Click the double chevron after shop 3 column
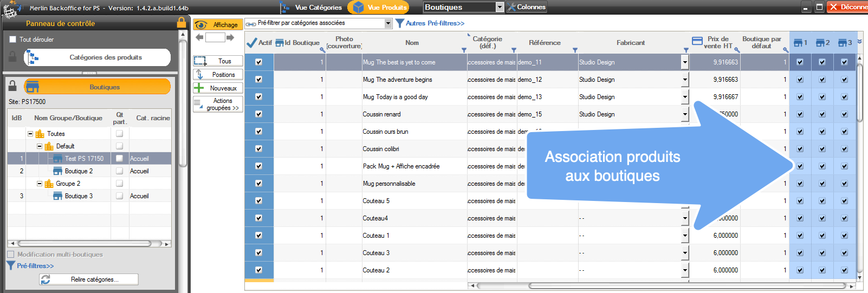 pos(859,42)
